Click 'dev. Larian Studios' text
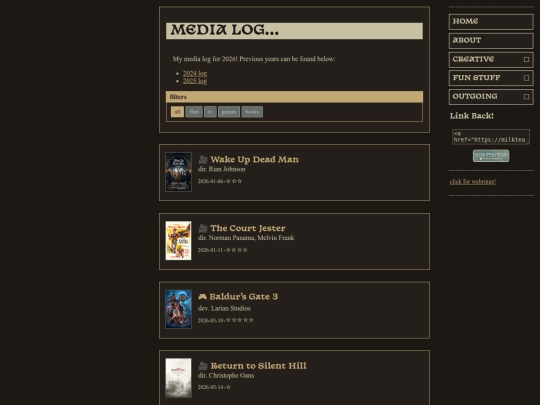Image resolution: width=540 pixels, height=405 pixels. (224, 308)
